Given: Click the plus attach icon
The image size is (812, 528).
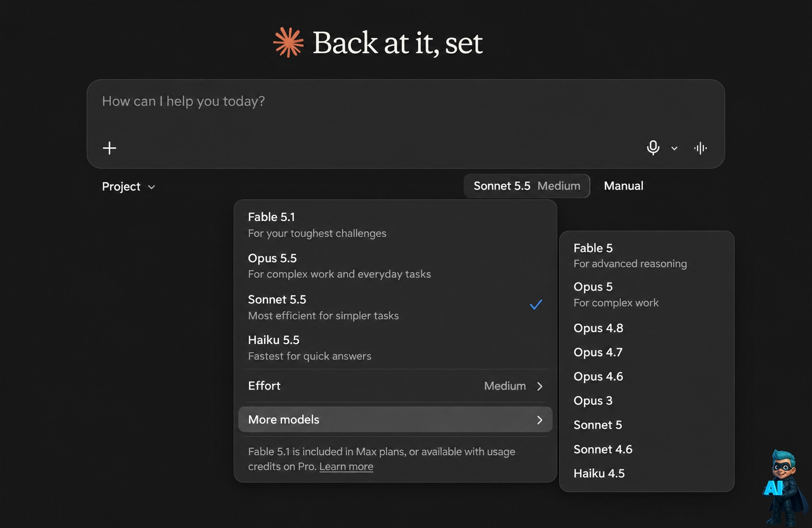Looking at the screenshot, I should tap(109, 148).
